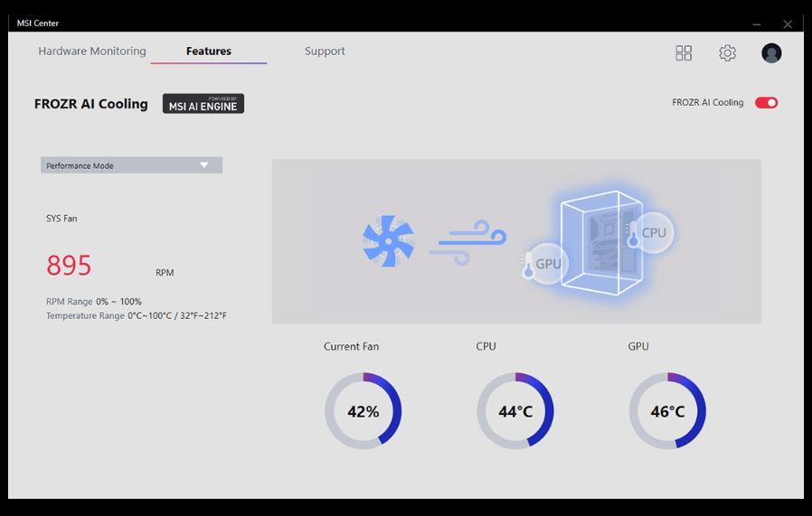Minimize the MSI Center window
Image resolution: width=812 pixels, height=516 pixels.
[757, 23]
